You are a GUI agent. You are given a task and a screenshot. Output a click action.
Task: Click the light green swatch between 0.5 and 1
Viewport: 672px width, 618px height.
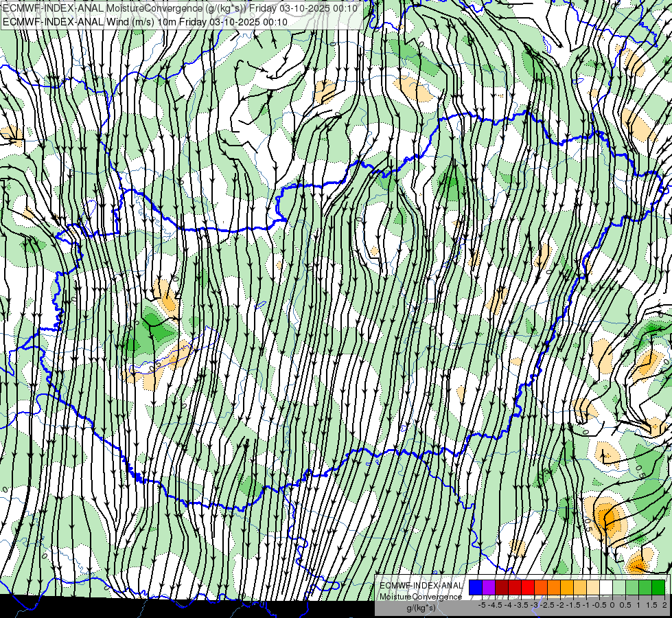click(632, 587)
